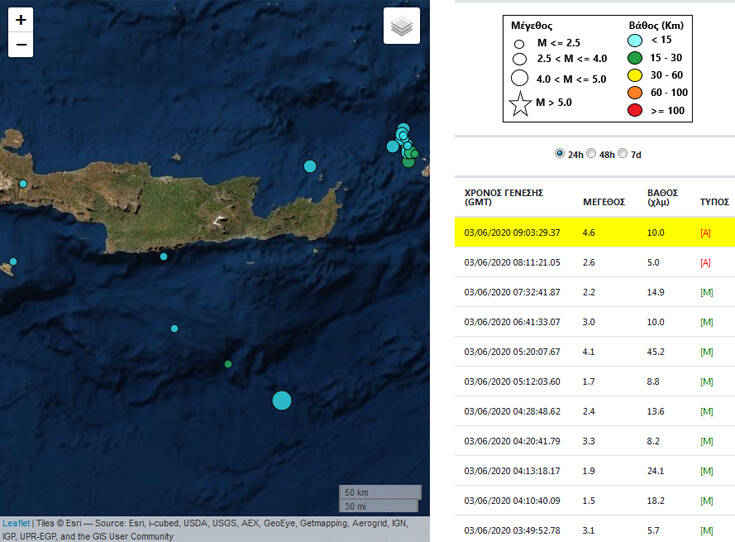Screen dimensions: 735x542
Task: Click the large green marker in the northeast cluster
Action: (408, 161)
